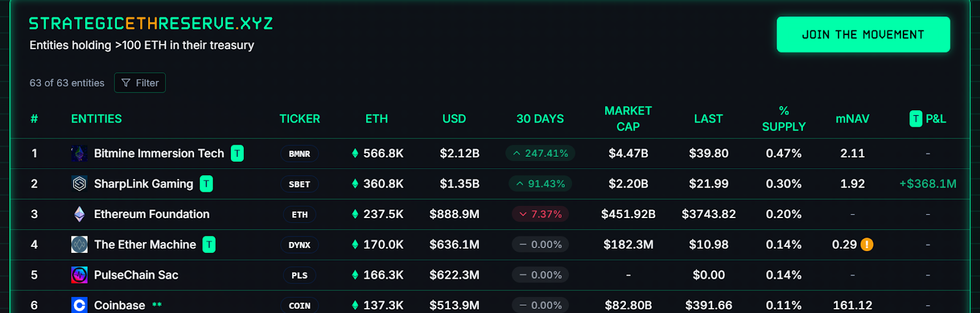
Task: Click the ETH diamond icon beside 237.5K
Action: pyautogui.click(x=355, y=214)
